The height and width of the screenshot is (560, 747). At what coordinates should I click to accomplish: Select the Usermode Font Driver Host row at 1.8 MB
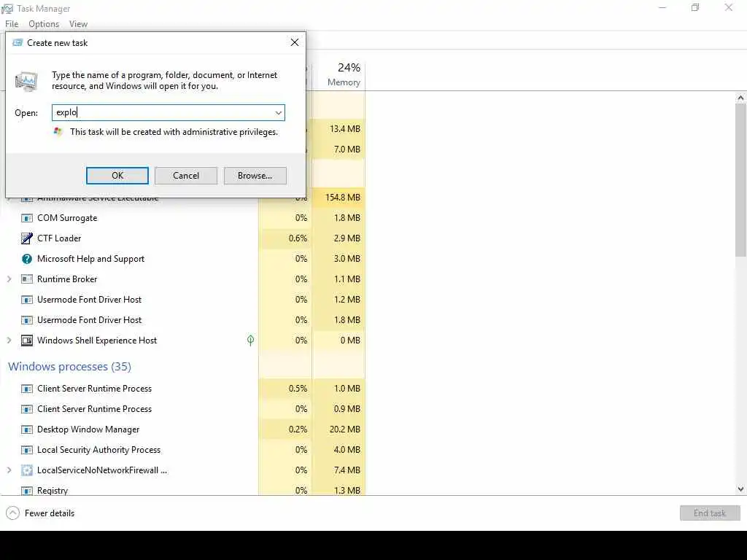coord(183,320)
